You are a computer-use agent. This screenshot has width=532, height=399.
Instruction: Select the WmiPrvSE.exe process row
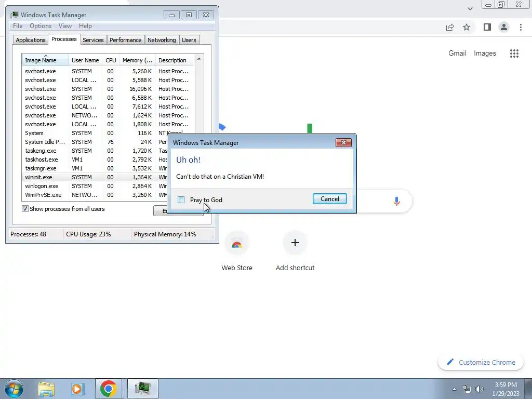pyautogui.click(x=95, y=195)
